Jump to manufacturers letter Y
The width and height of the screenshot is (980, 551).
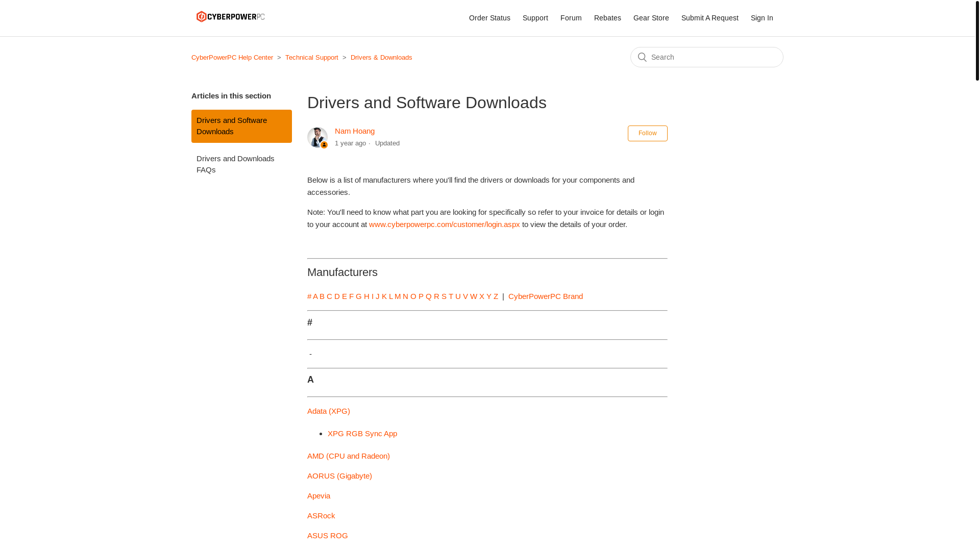(x=489, y=296)
